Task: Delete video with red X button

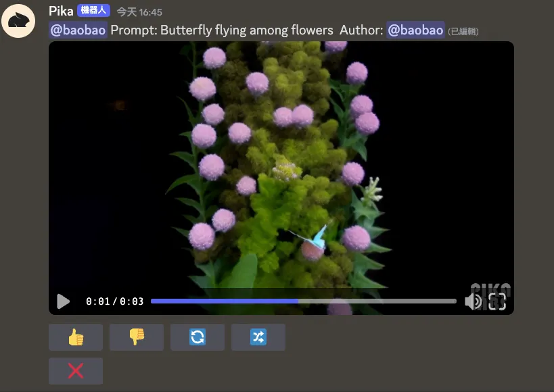Action: [x=76, y=371]
